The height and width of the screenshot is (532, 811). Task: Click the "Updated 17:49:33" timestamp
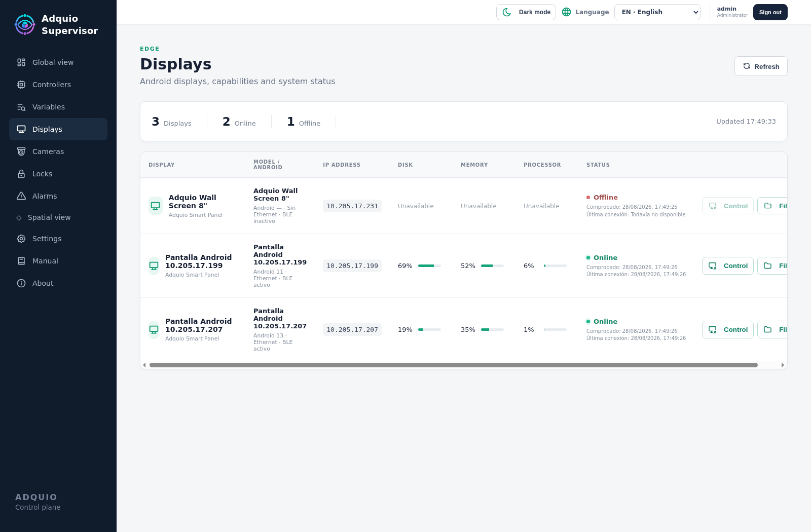746,122
